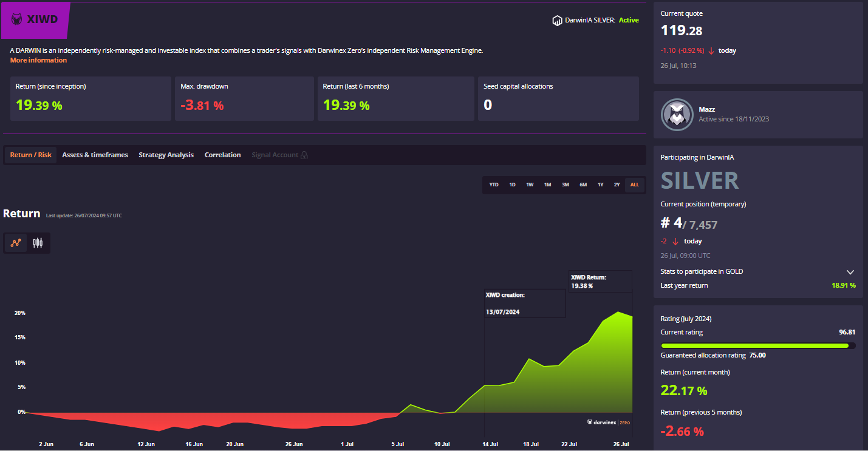Click the red down arrow by current quote
The width and height of the screenshot is (868, 451).
(711, 51)
